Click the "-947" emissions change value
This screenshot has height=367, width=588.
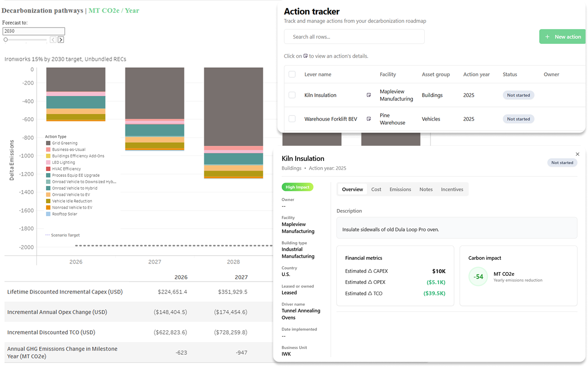tap(242, 352)
